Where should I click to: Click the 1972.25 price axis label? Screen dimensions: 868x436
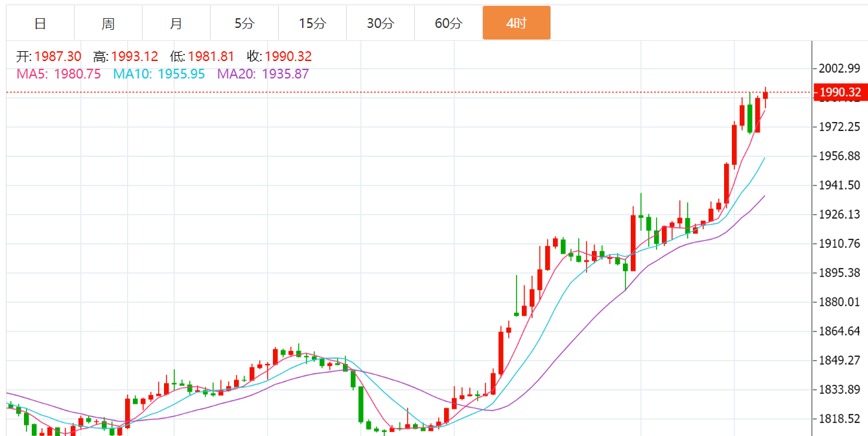pos(839,127)
